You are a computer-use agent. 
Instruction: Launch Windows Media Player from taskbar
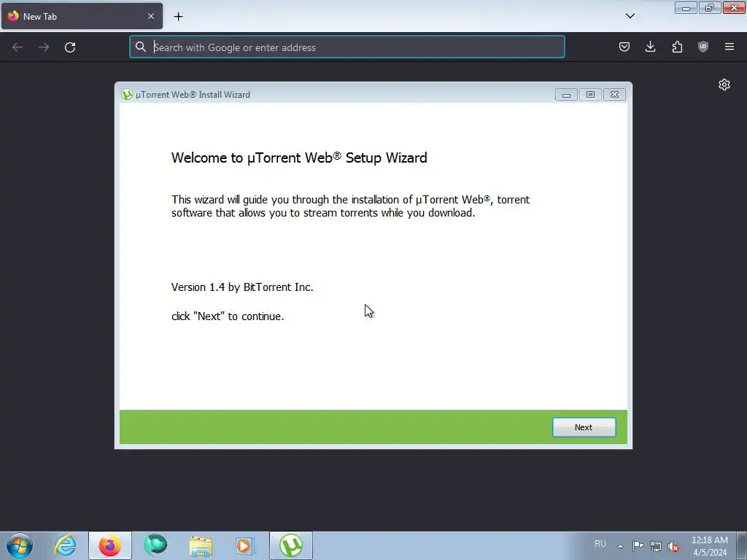tap(246, 545)
